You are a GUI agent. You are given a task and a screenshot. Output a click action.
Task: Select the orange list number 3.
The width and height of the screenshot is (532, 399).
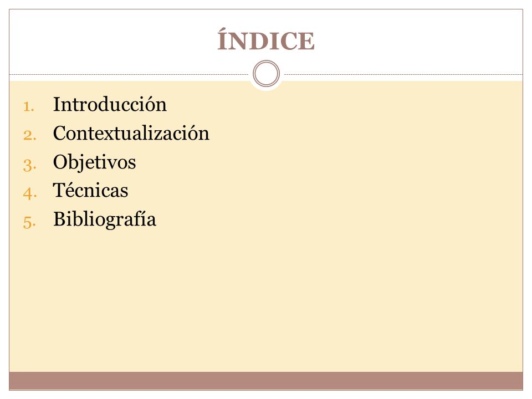pyautogui.click(x=30, y=165)
